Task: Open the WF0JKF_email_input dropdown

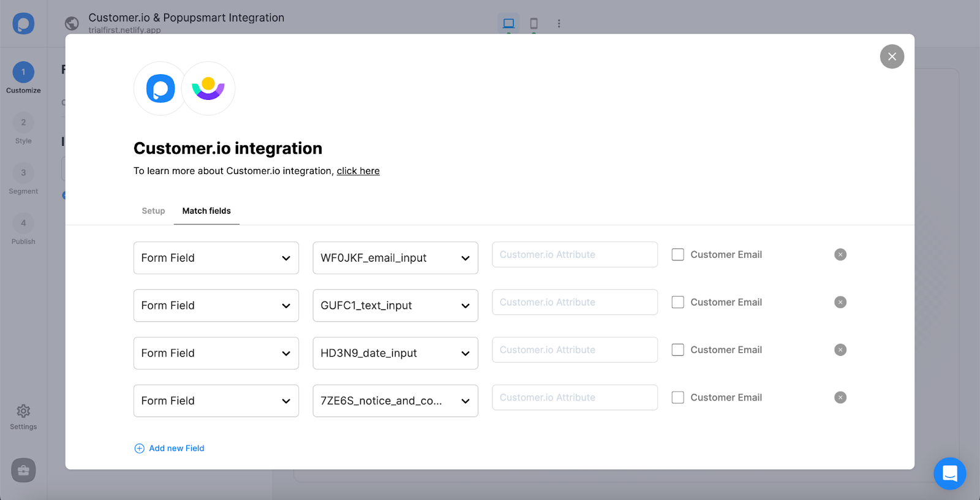Action: (x=395, y=258)
